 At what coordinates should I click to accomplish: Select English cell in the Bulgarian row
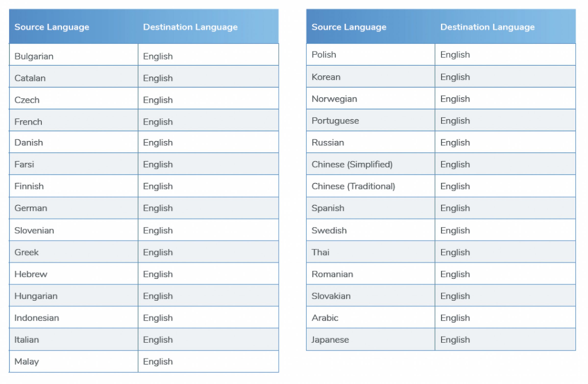(208, 55)
